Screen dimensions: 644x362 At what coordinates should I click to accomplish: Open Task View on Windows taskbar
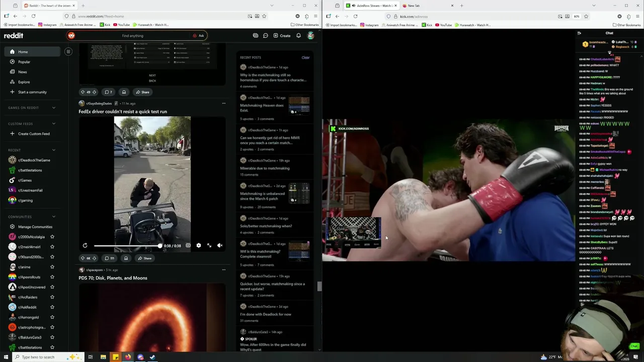[91, 357]
